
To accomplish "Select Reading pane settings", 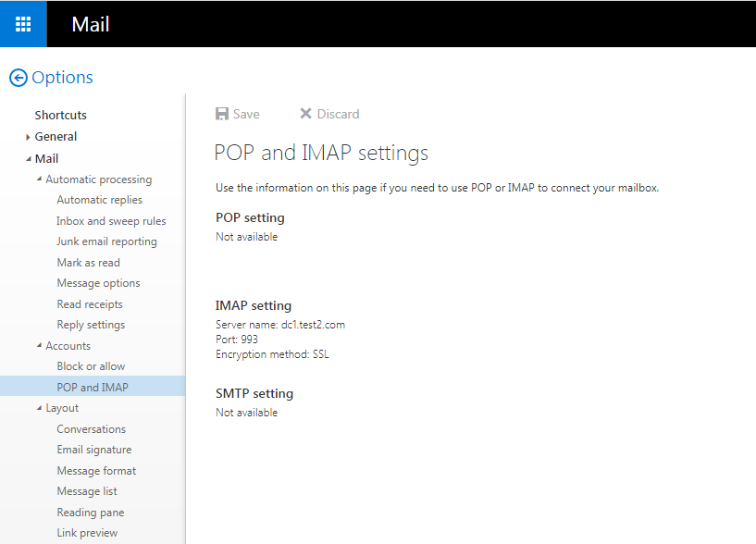I will point(90,513).
